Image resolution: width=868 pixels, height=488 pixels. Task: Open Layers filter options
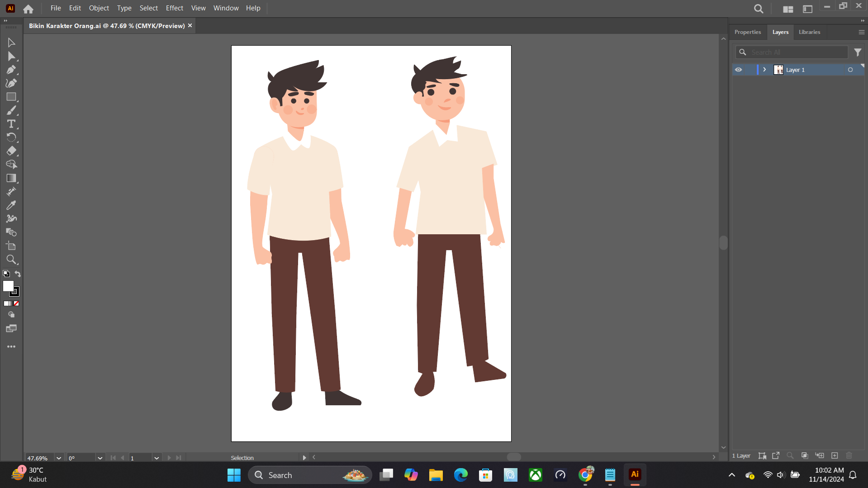[x=858, y=52]
